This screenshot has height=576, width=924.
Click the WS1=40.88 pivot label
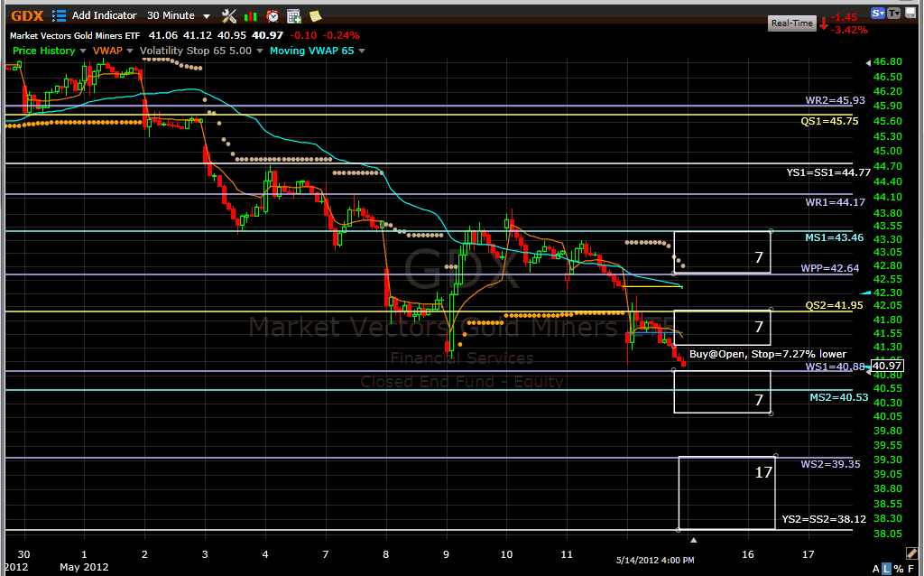[x=835, y=367]
